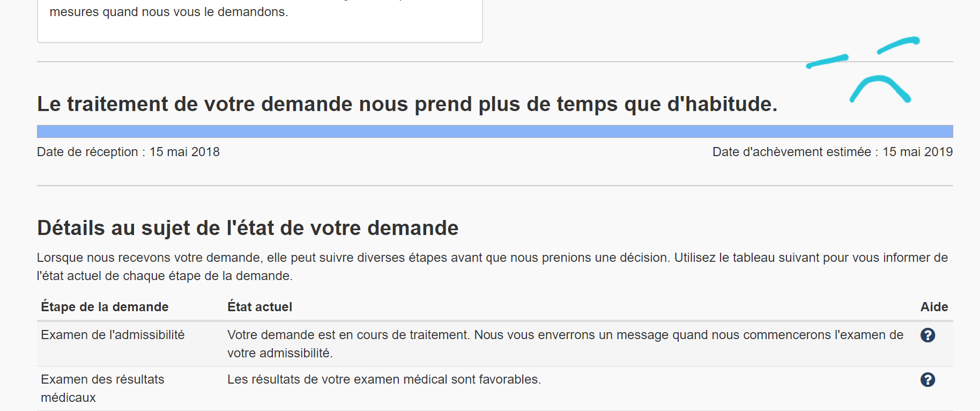Select the 'Détails au sujet de l'état' heading

248,228
